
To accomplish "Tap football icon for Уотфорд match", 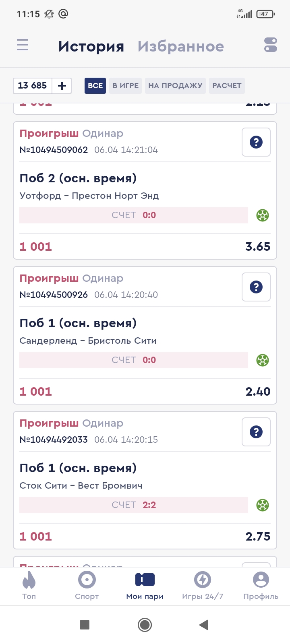I will [263, 215].
